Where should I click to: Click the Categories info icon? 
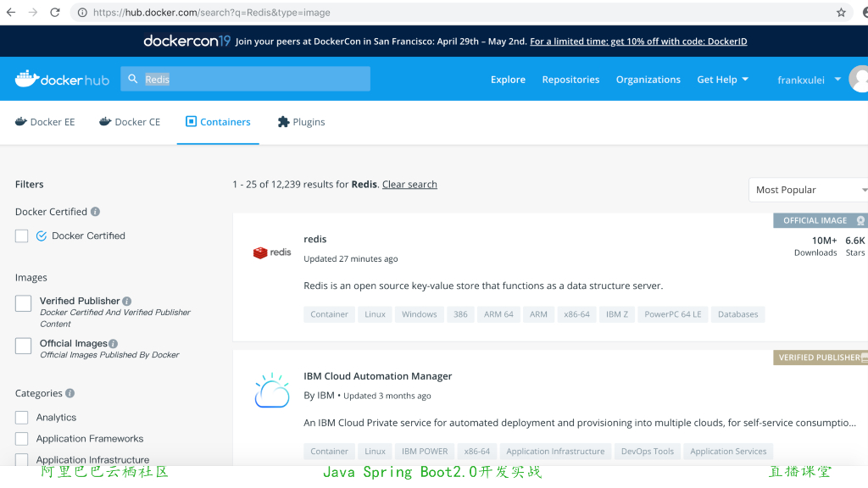[71, 393]
